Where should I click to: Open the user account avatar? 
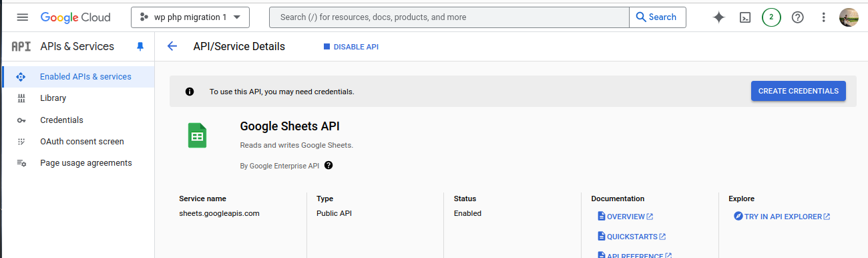pos(849,17)
